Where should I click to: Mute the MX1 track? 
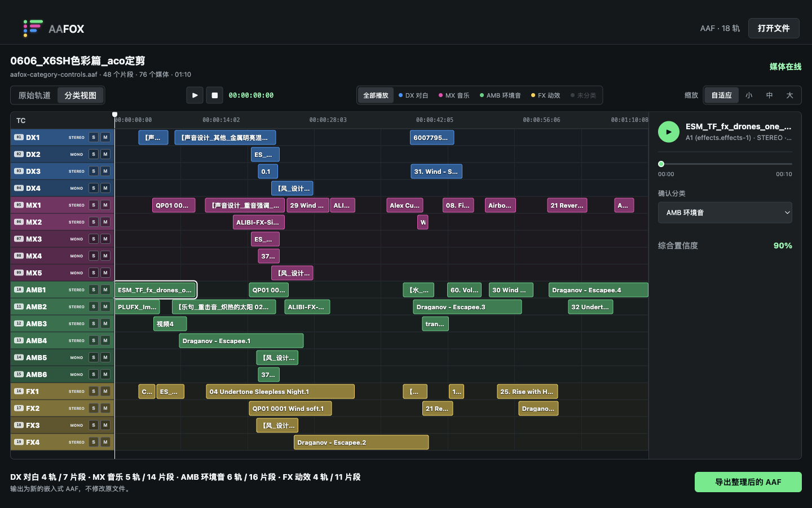click(x=105, y=205)
